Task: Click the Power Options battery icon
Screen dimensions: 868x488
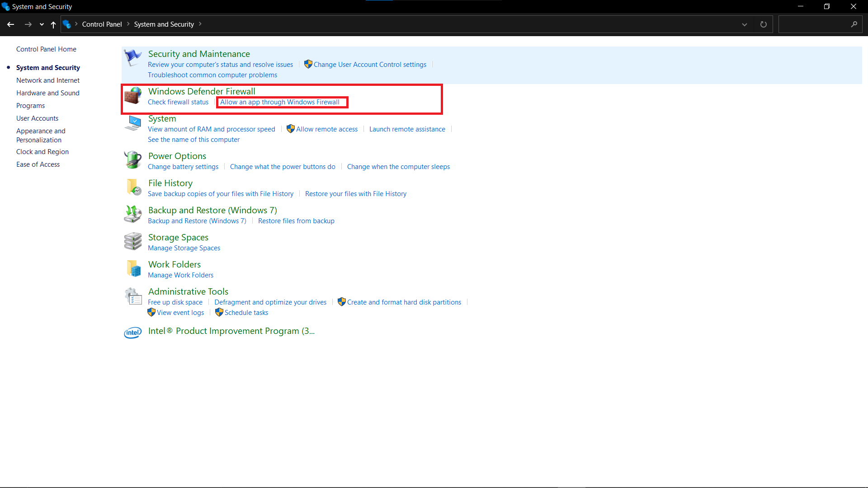Action: tap(133, 160)
